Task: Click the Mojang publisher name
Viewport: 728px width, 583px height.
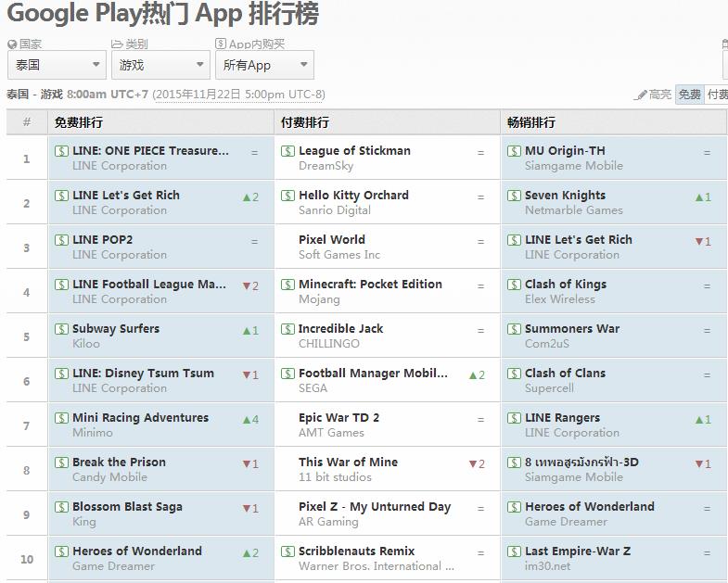Action: tap(319, 299)
